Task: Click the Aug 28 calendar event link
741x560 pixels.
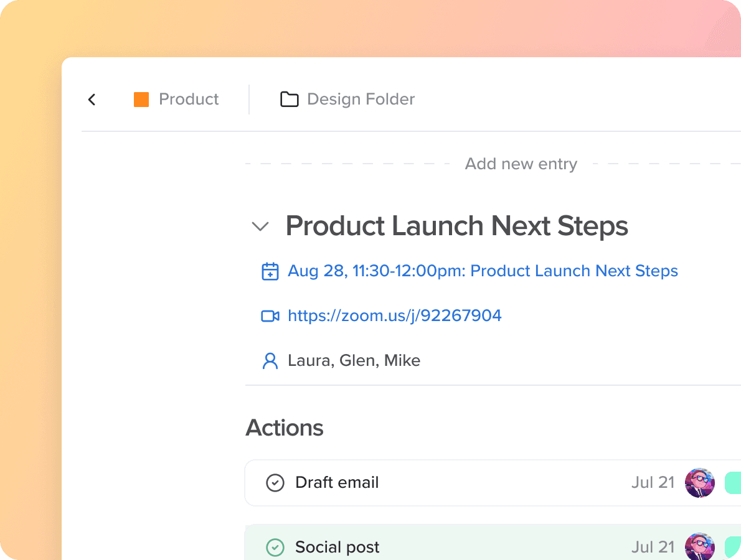Action: 483,271
